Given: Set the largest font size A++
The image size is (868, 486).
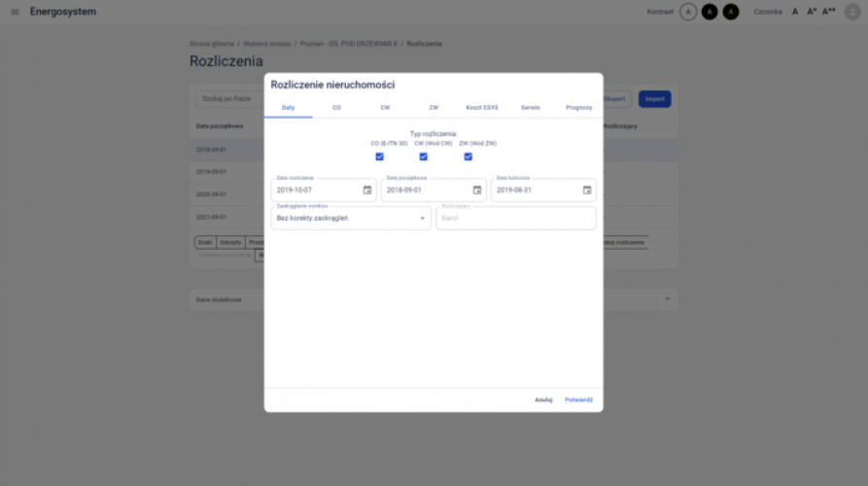Looking at the screenshot, I should click(x=829, y=12).
